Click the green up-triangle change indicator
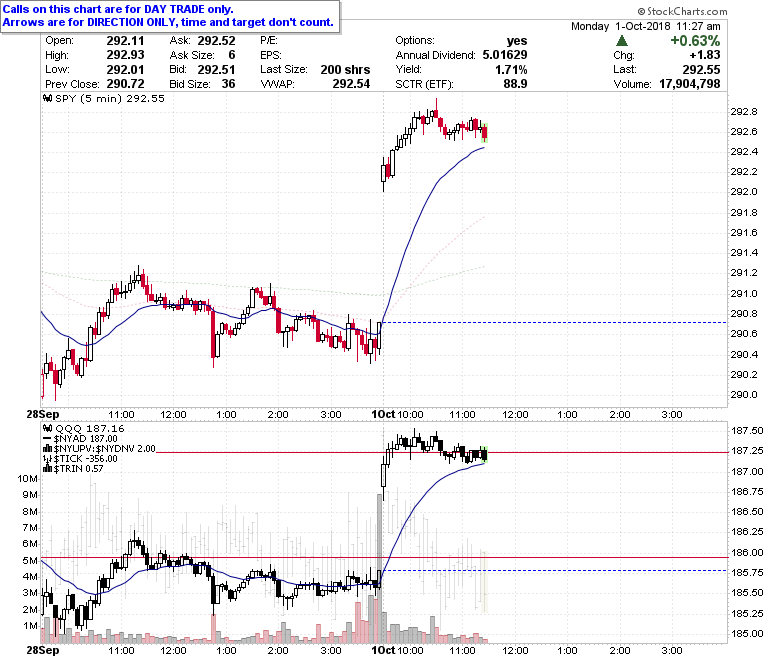This screenshot has width=780, height=659. pyautogui.click(x=622, y=41)
